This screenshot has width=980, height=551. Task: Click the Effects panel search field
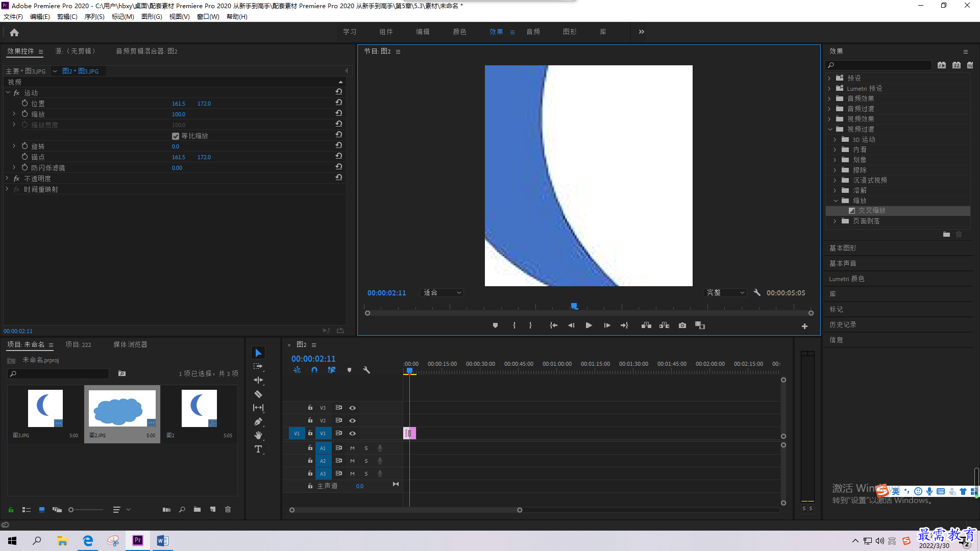(x=878, y=65)
